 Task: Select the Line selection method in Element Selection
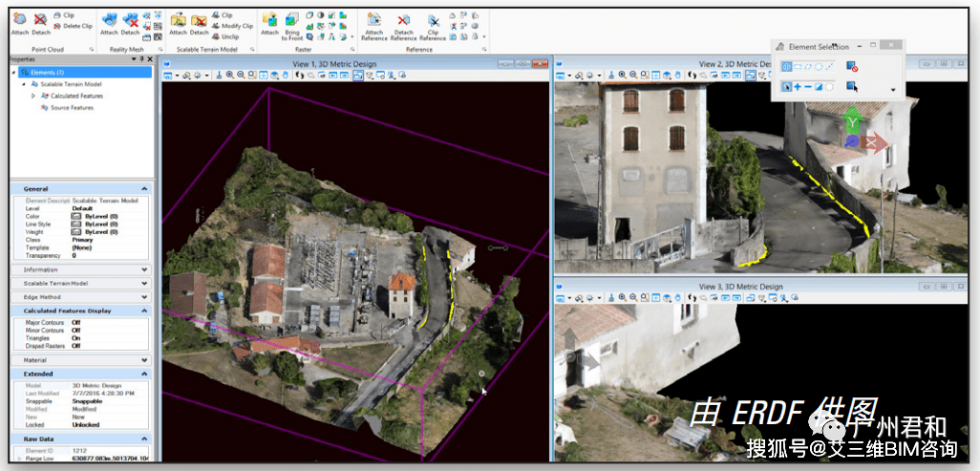point(830,66)
